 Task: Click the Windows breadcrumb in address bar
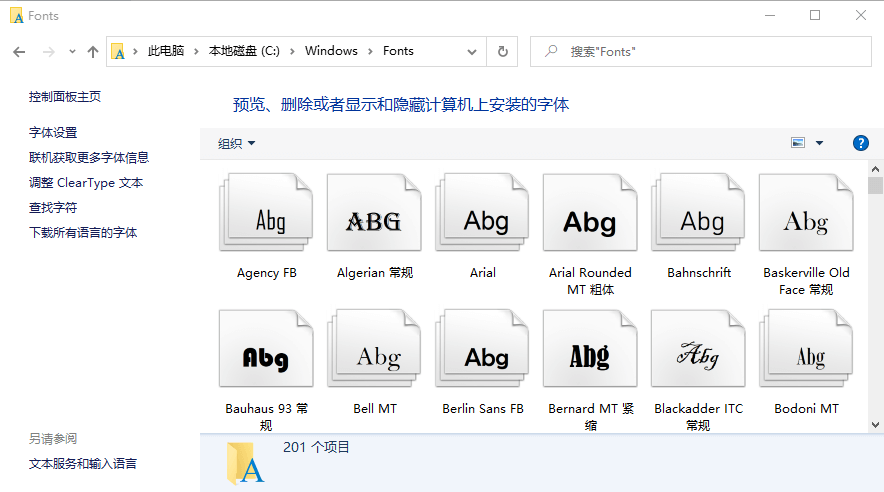coord(331,51)
